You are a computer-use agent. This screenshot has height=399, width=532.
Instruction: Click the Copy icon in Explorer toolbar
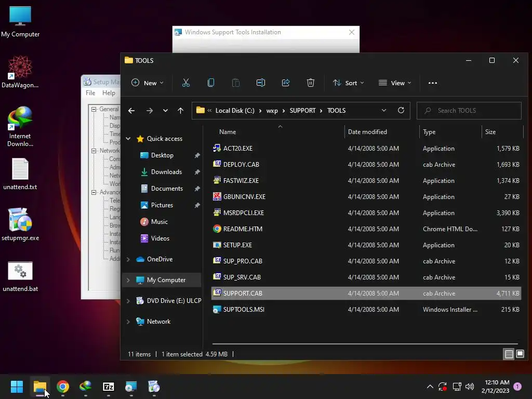(x=211, y=83)
